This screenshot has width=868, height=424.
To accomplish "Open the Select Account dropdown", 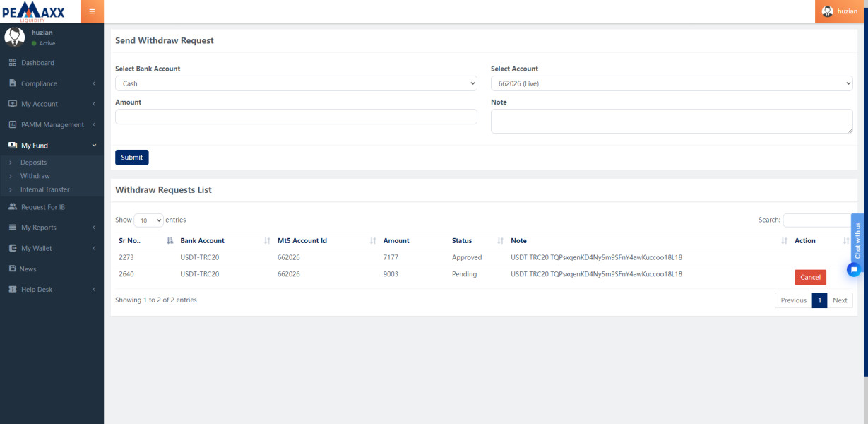I will (671, 83).
